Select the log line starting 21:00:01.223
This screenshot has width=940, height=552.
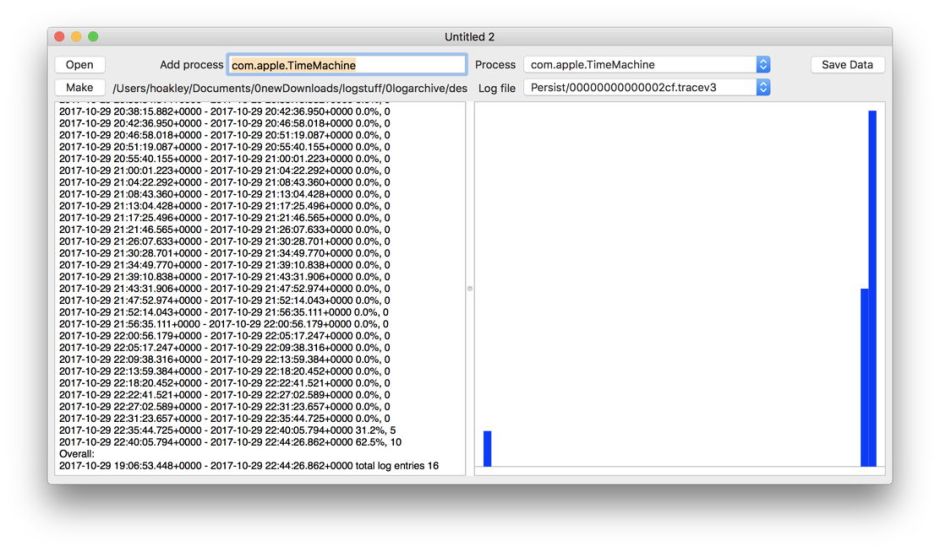point(224,170)
